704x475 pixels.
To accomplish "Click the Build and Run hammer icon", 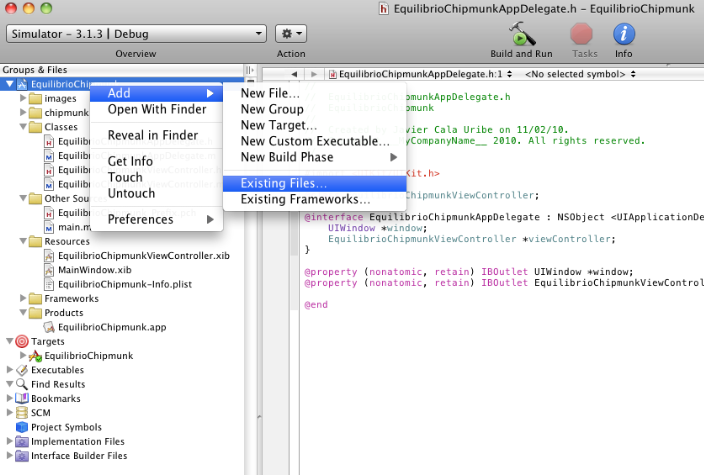I will [522, 34].
